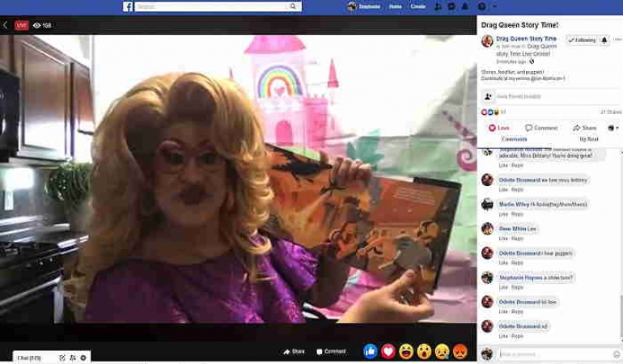Toggle the Love reaction on the post
This screenshot has height=364, width=623.
(x=498, y=128)
